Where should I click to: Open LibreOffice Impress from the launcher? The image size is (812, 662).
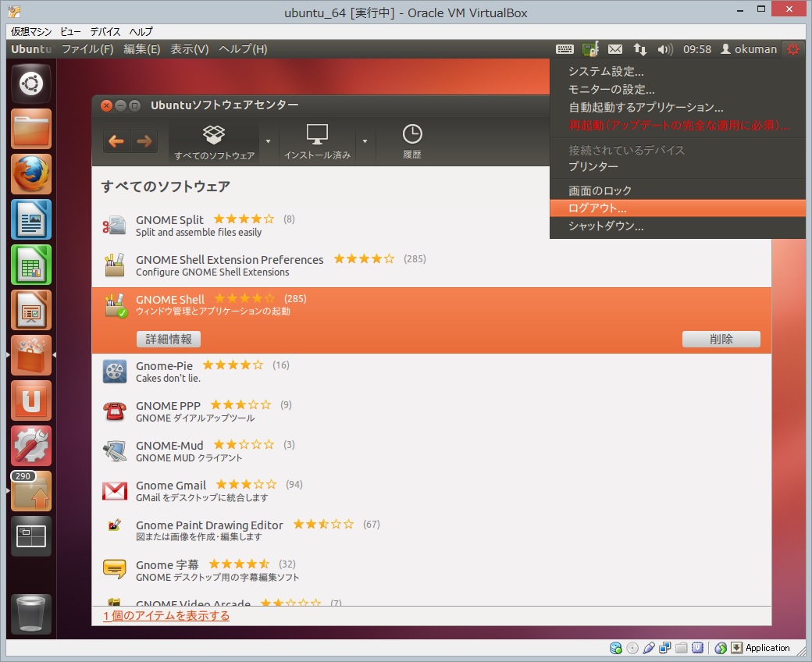point(31,310)
